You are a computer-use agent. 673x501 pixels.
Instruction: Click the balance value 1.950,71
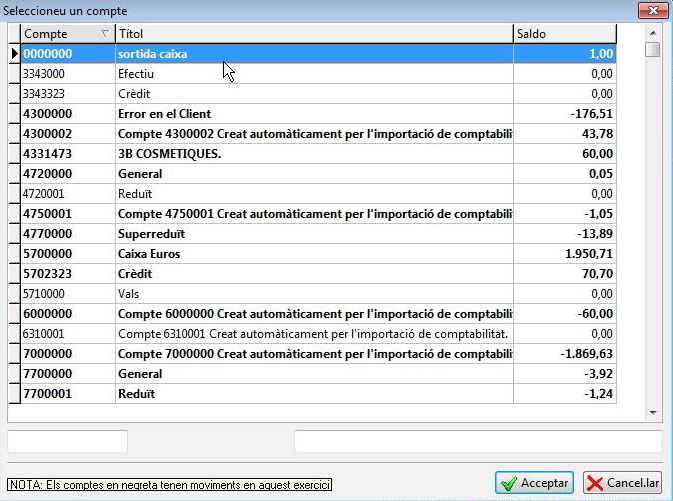(x=589, y=254)
